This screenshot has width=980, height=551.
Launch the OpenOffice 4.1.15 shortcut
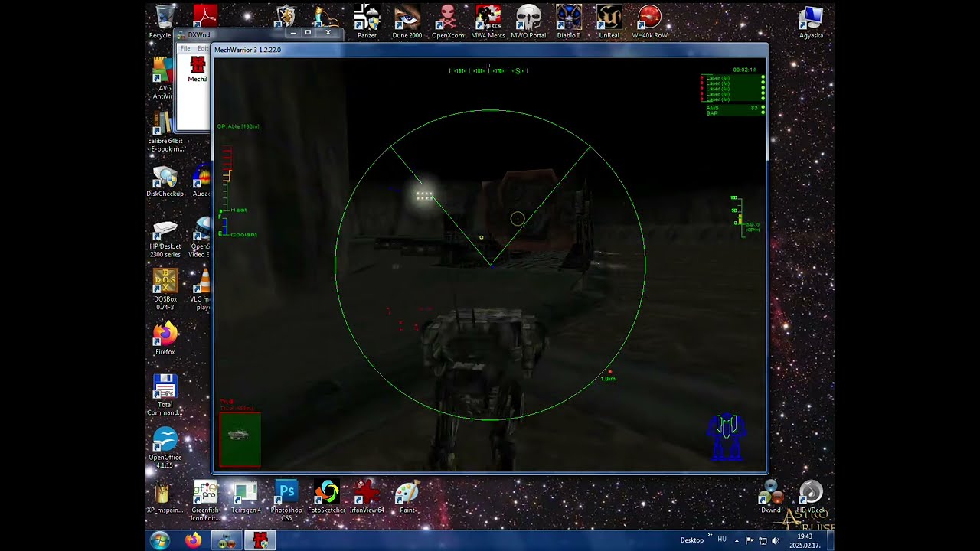pos(165,448)
